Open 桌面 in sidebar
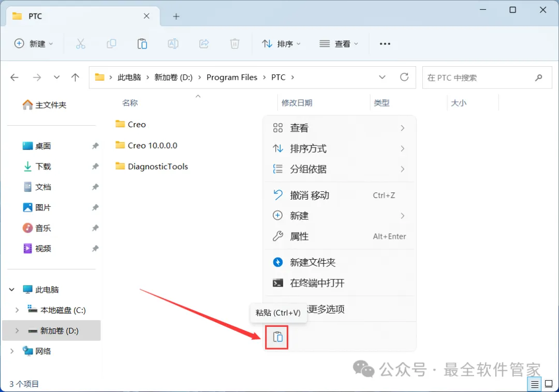 pos(37,146)
